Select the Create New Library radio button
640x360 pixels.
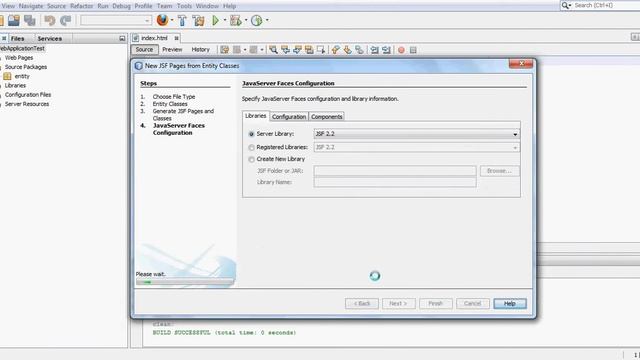tap(251, 159)
